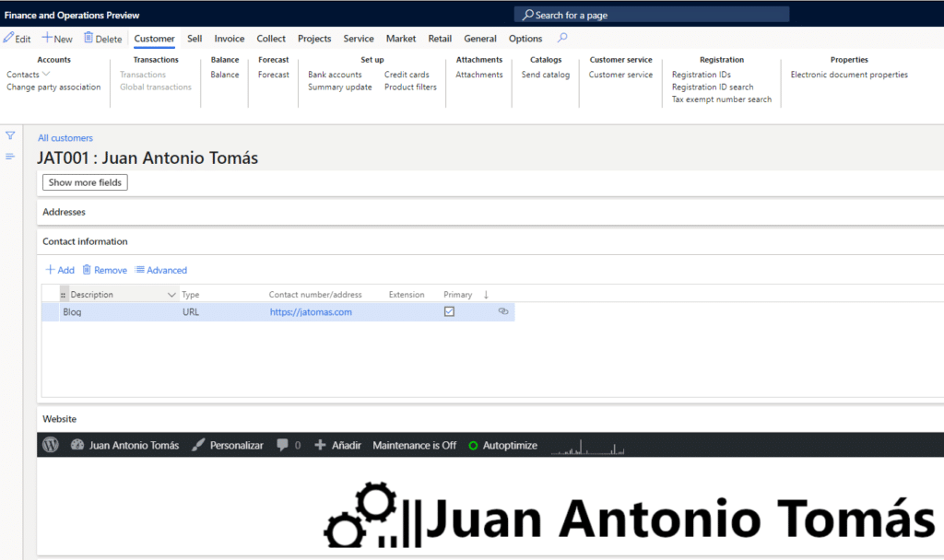Click the WordPress logo icon
Viewport: 944px width, 560px height.
point(51,445)
